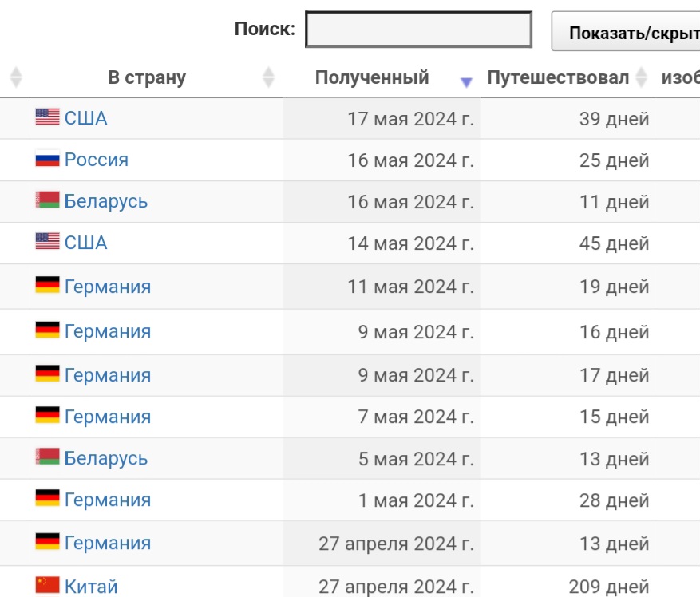700x597 pixels.
Task: Click the German flag in the 1 мая row
Action: coord(47,498)
